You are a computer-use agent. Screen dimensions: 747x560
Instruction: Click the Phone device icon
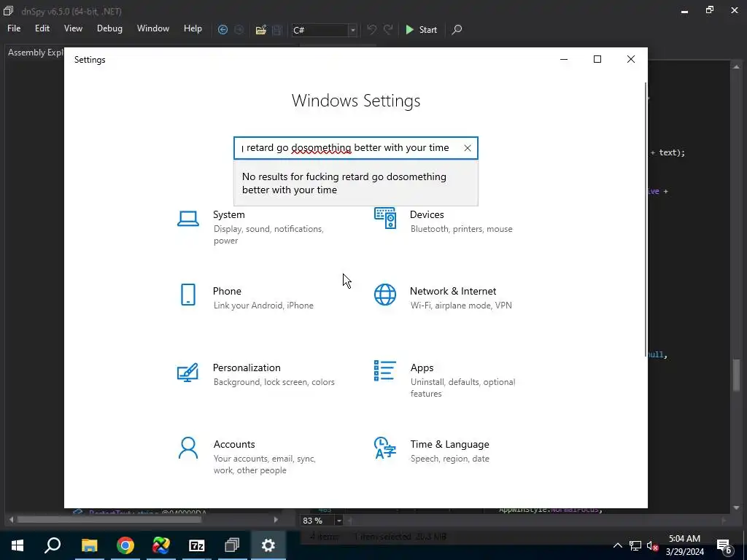(188, 295)
